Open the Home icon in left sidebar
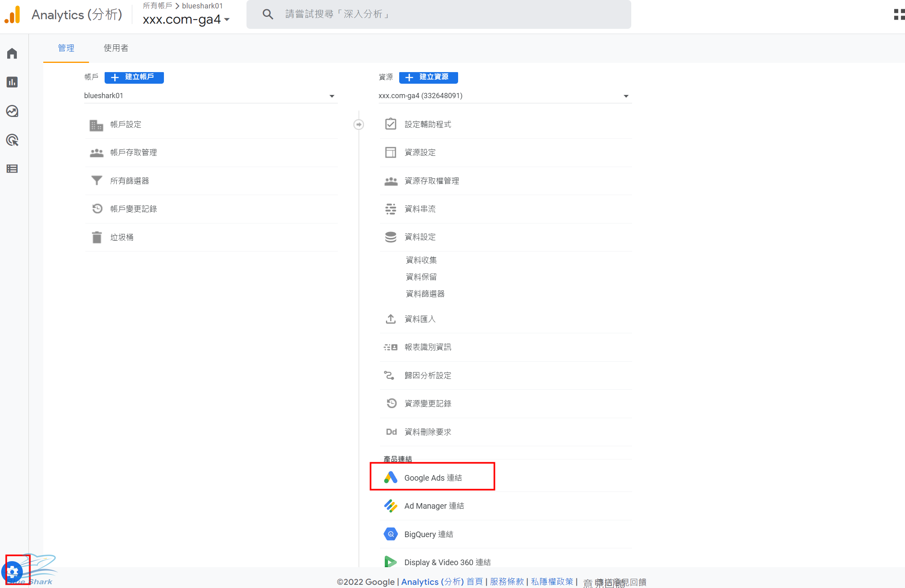Image resolution: width=905 pixels, height=588 pixels. pos(12,53)
